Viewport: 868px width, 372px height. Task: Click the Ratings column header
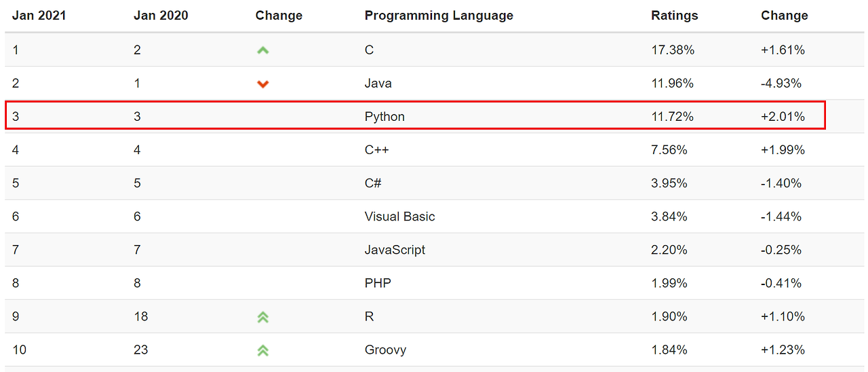674,16
